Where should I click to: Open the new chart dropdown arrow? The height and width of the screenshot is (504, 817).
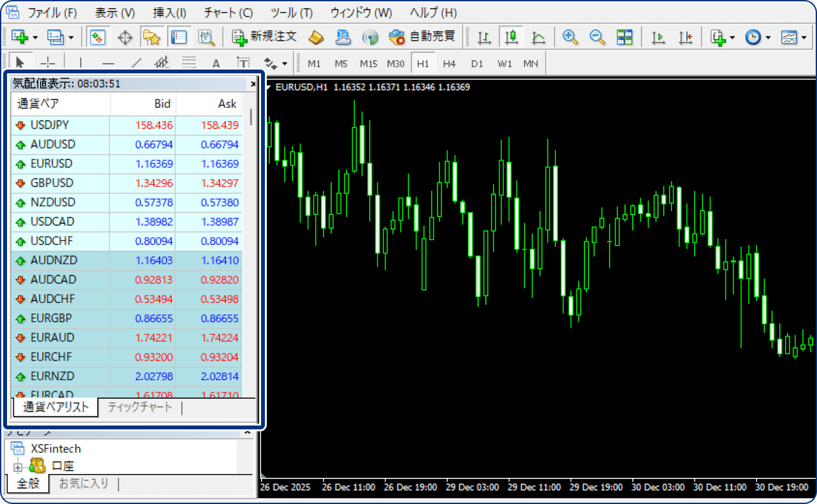(35, 38)
